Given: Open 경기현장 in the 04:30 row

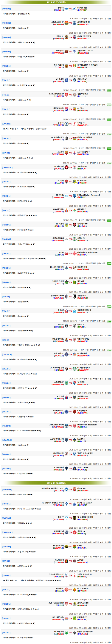Looking at the screenshot, I should (x=108, y=393).
